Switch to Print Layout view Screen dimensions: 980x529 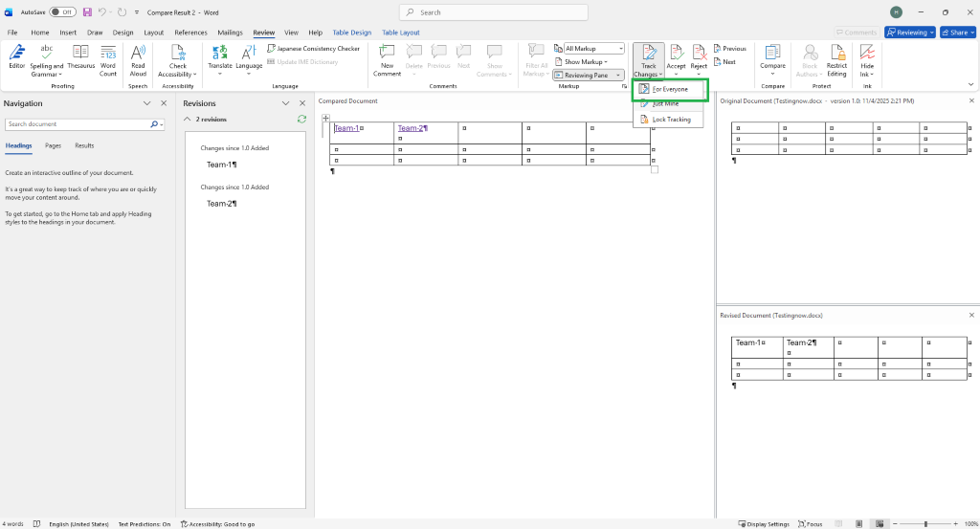[859, 524]
